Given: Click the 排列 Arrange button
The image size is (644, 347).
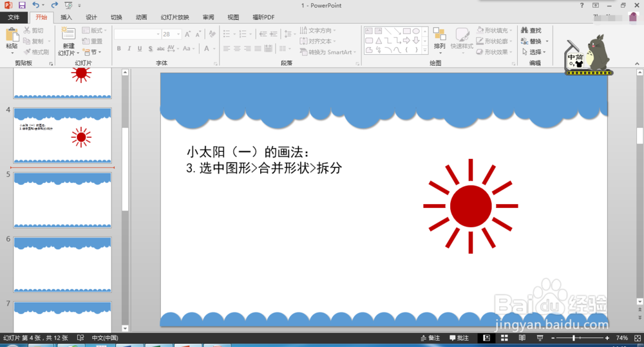Looking at the screenshot, I should point(439,39).
